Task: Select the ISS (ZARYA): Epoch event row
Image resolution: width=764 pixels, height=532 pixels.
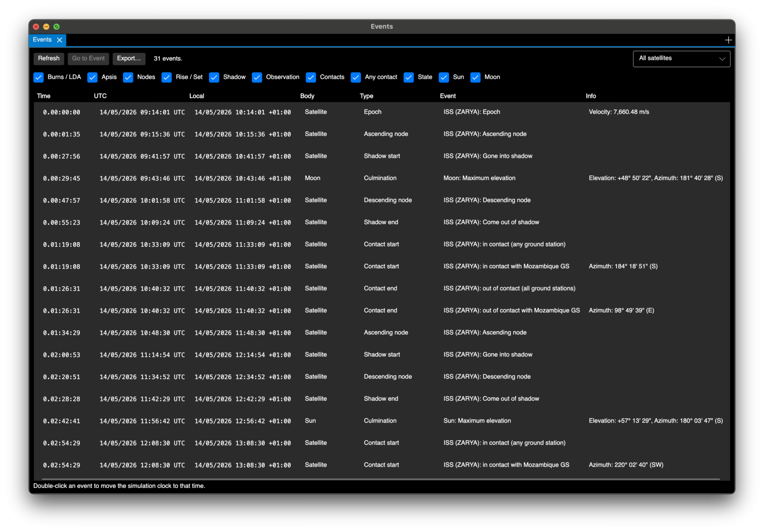Action: [x=382, y=112]
